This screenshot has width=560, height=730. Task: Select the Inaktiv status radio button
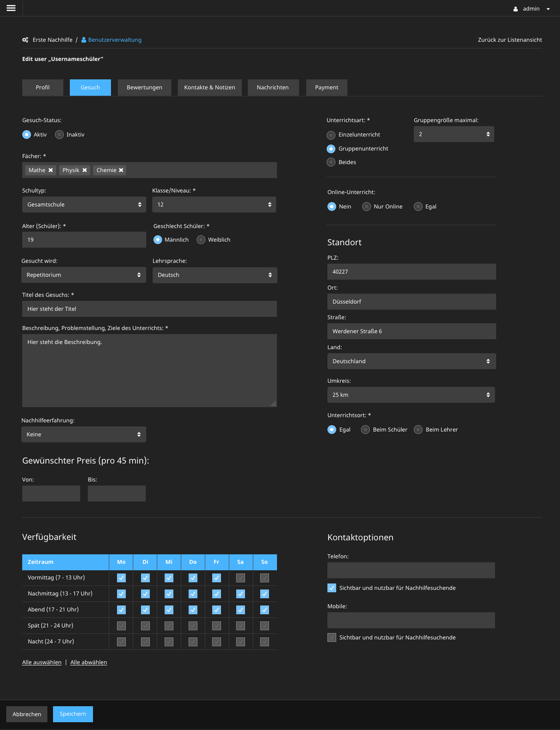59,135
